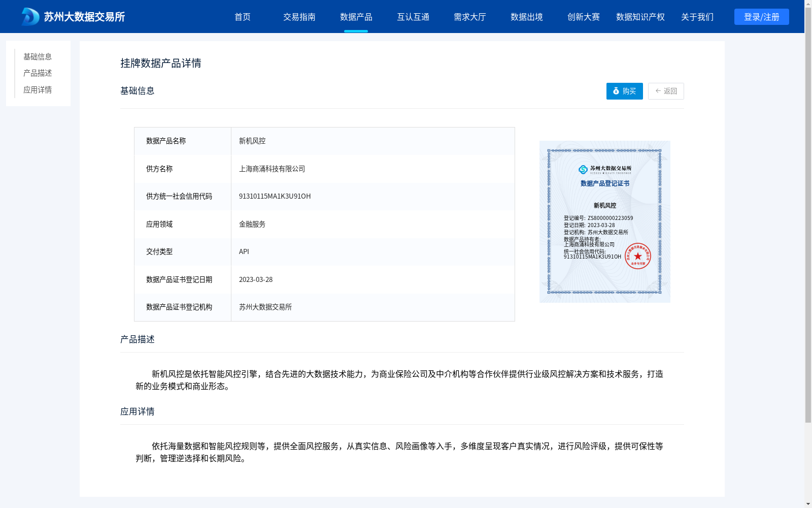The image size is (812, 508).
Task: Navigate to 交易指南 section
Action: coord(299,17)
